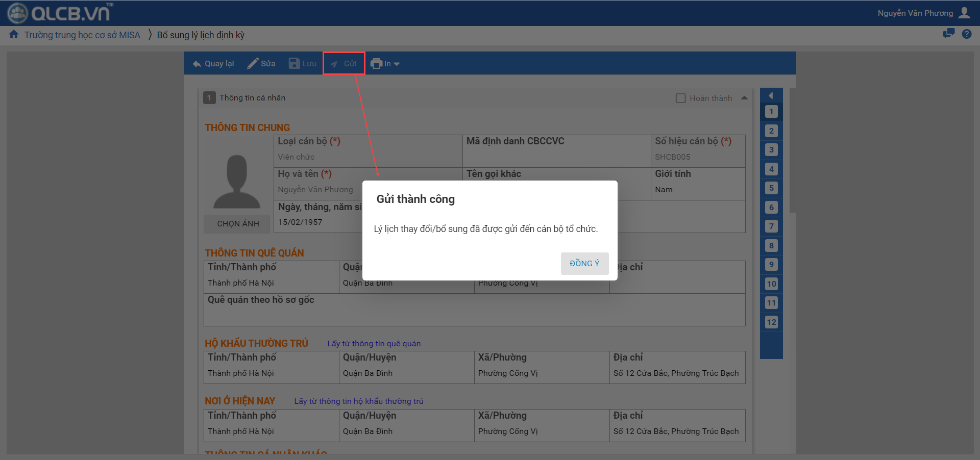Image resolution: width=980 pixels, height=460 pixels.
Task: Toggle the Hoàn thành checkbox
Action: tap(681, 98)
